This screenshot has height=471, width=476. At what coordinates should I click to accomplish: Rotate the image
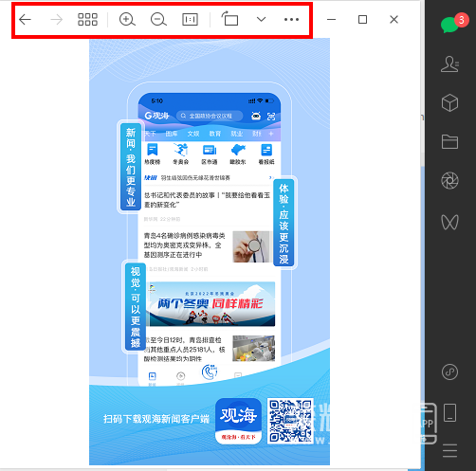tap(229, 18)
